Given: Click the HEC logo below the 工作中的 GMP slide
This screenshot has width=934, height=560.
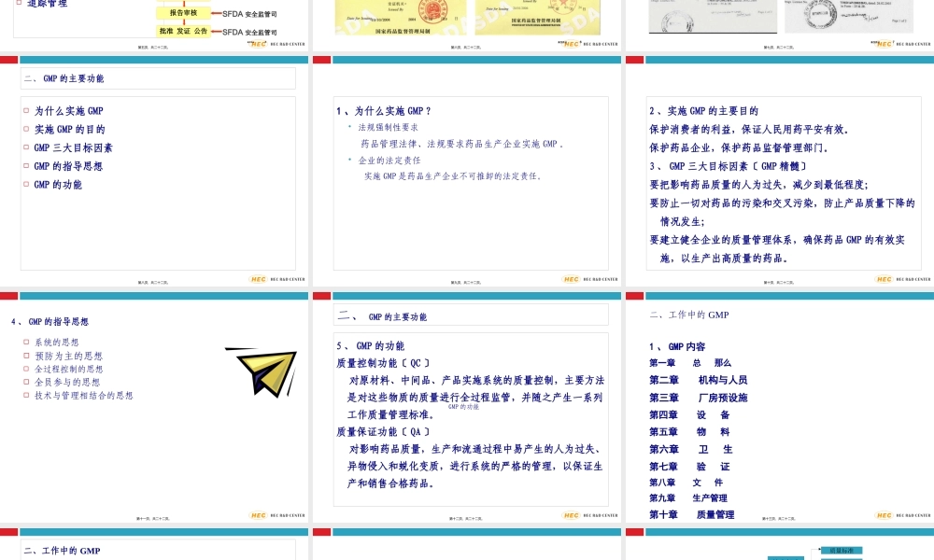Looking at the screenshot, I should click(883, 513).
